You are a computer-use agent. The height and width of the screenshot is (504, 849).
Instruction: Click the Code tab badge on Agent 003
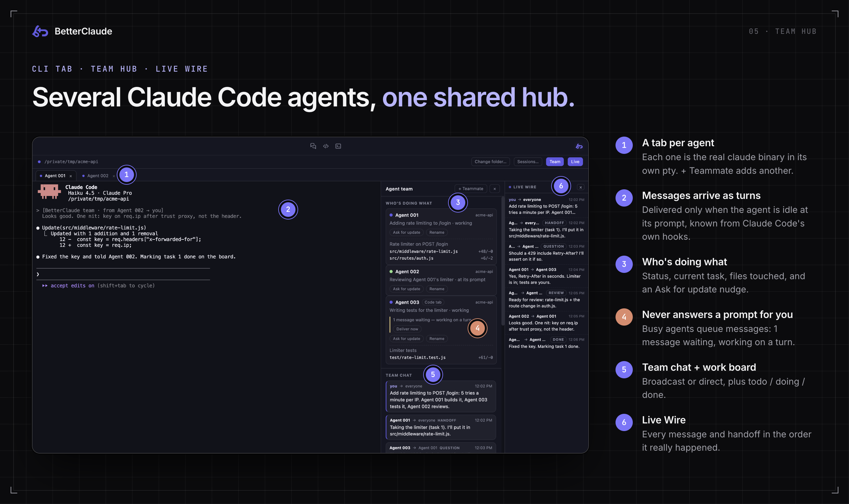433,302
